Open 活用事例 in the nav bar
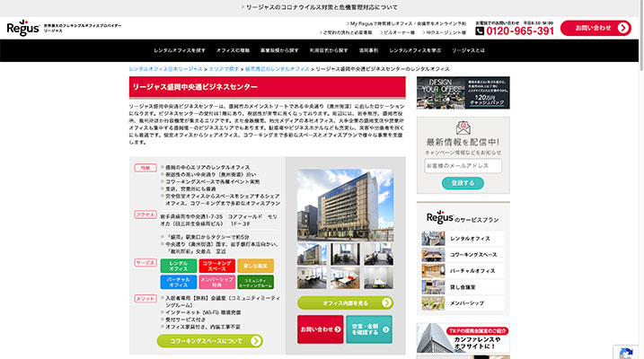This screenshot has height=359, width=644. (368, 50)
